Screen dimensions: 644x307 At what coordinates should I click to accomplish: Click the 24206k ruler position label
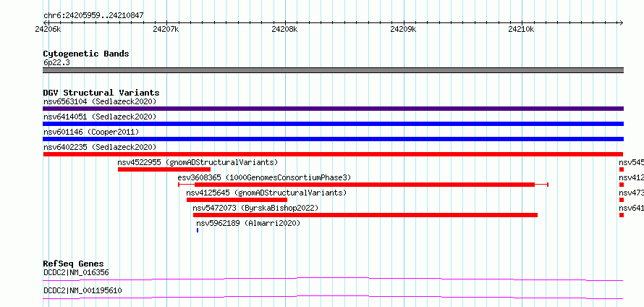pos(48,29)
